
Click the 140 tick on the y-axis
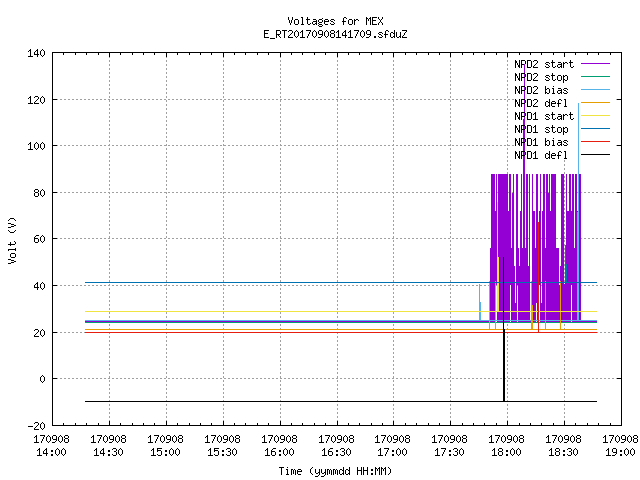(36, 53)
